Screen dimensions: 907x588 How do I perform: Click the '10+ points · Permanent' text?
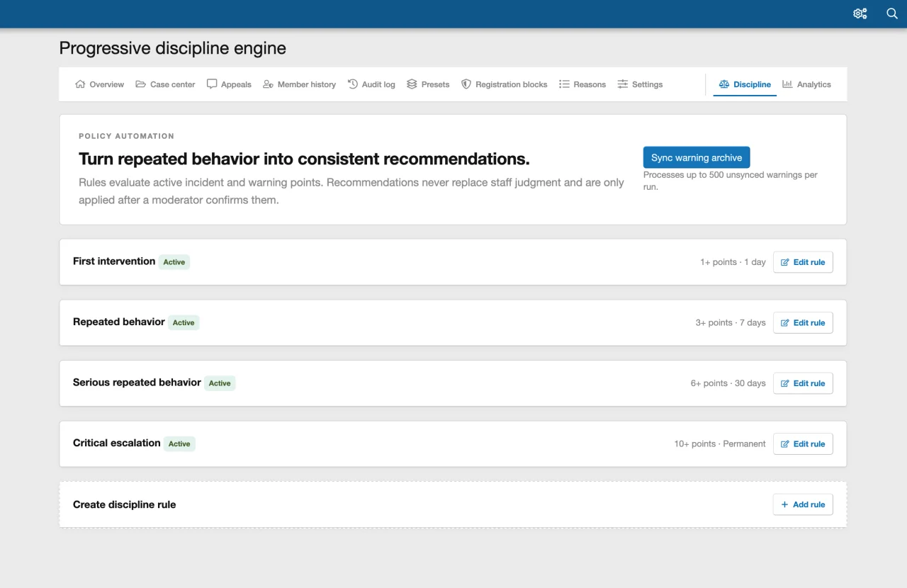tap(720, 444)
